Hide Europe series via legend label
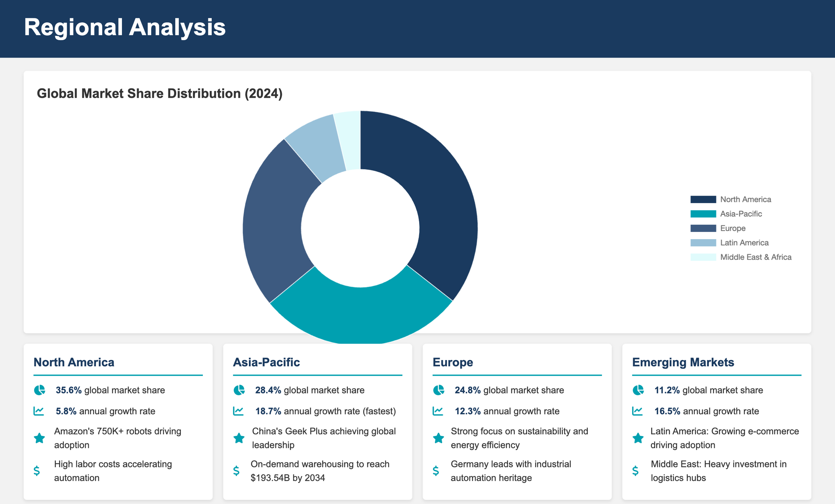Screen dimensions: 835x504 [x=733, y=228]
